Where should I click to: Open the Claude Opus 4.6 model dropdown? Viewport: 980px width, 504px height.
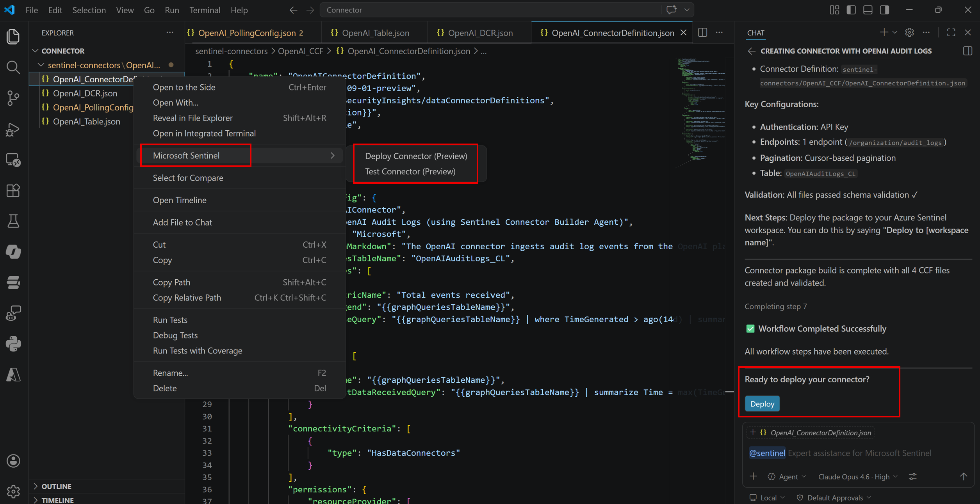(x=857, y=476)
